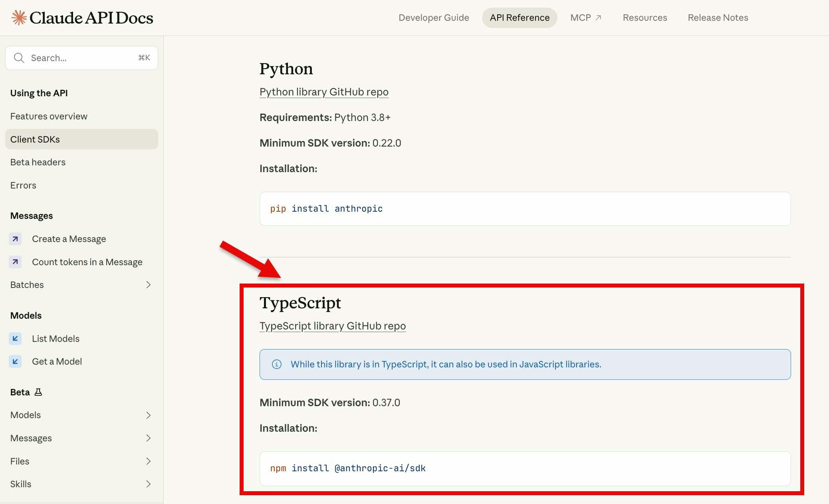The image size is (829, 504).
Task: Select Beta headers in sidebar
Action: 38,162
